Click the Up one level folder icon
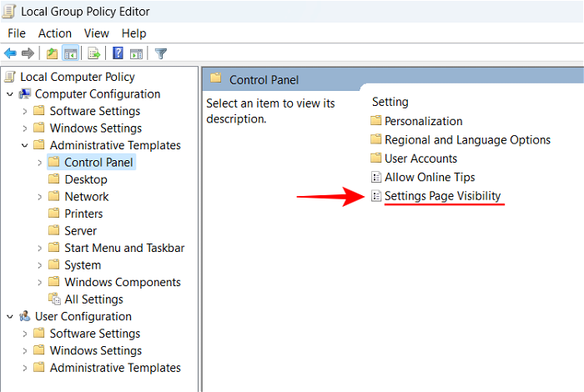 52,53
